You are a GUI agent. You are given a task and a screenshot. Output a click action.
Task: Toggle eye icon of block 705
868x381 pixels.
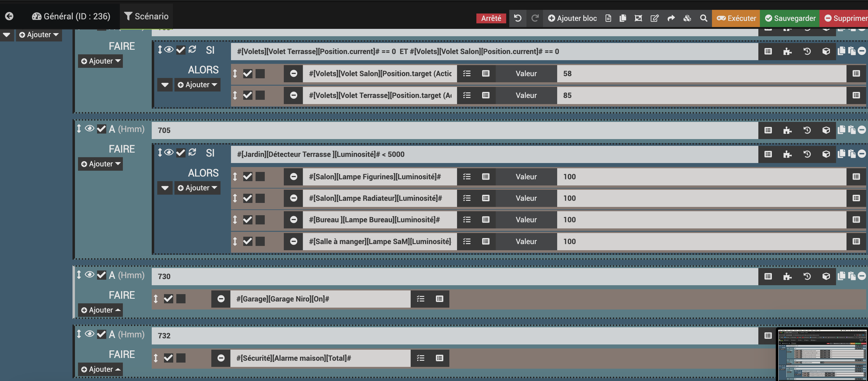pos(89,128)
